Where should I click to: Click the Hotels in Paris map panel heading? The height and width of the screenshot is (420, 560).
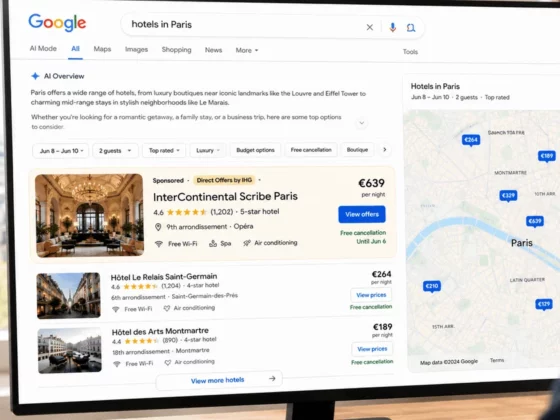435,86
